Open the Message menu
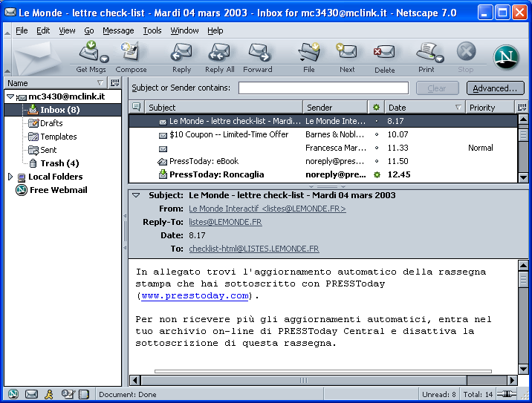Image resolution: width=532 pixels, height=403 pixels. [118, 30]
